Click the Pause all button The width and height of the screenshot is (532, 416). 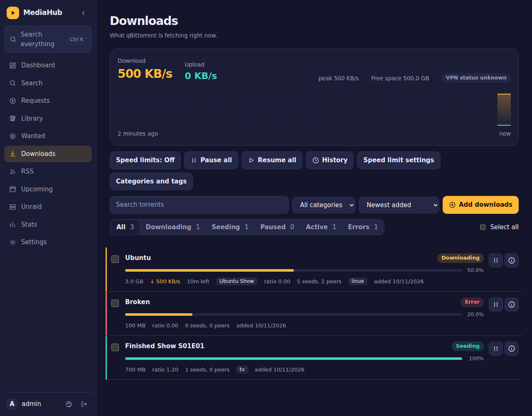pyautogui.click(x=211, y=160)
